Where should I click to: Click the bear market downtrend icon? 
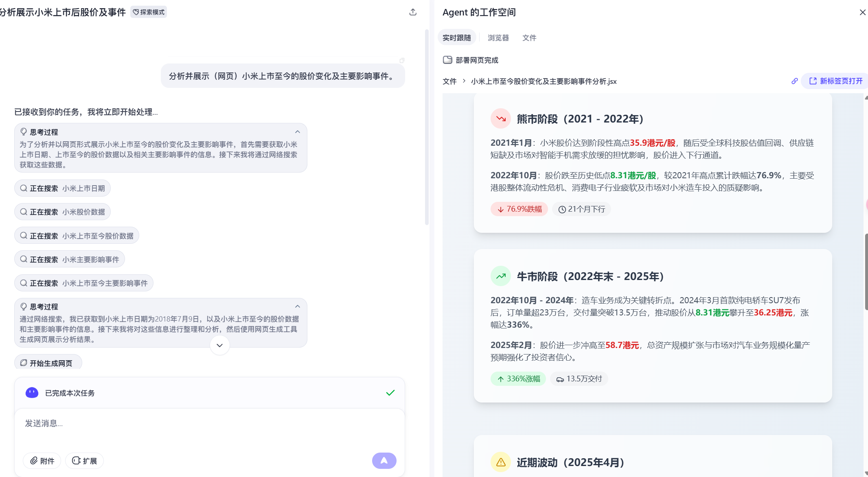pyautogui.click(x=501, y=118)
